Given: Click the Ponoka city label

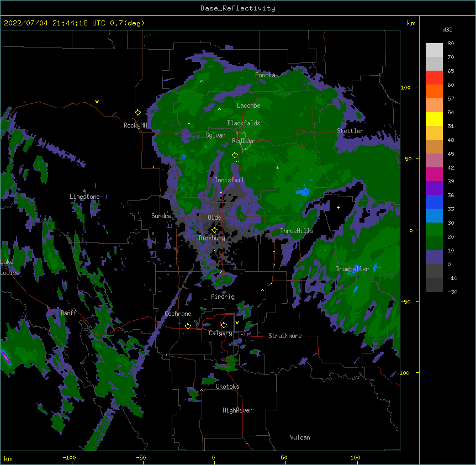Looking at the screenshot, I should (265, 75).
